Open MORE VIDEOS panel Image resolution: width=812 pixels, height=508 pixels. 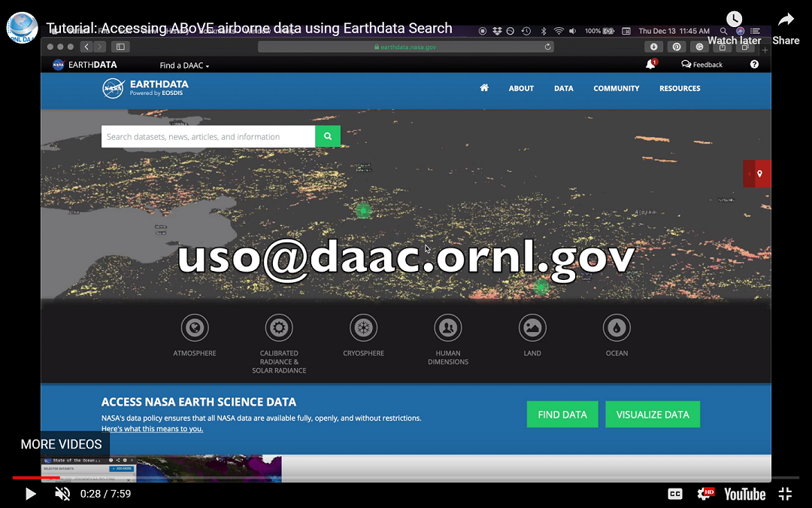pos(61,444)
